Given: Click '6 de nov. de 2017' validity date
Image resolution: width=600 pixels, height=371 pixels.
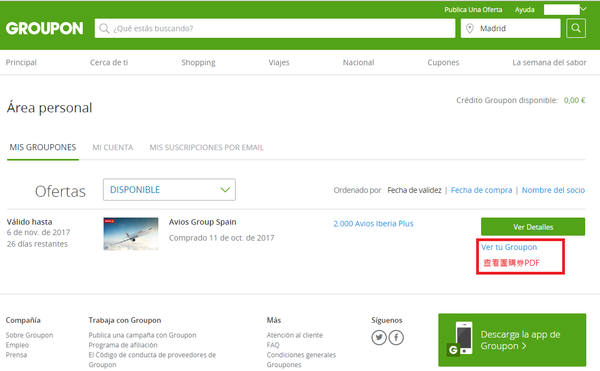Looking at the screenshot, I should 38,232.
